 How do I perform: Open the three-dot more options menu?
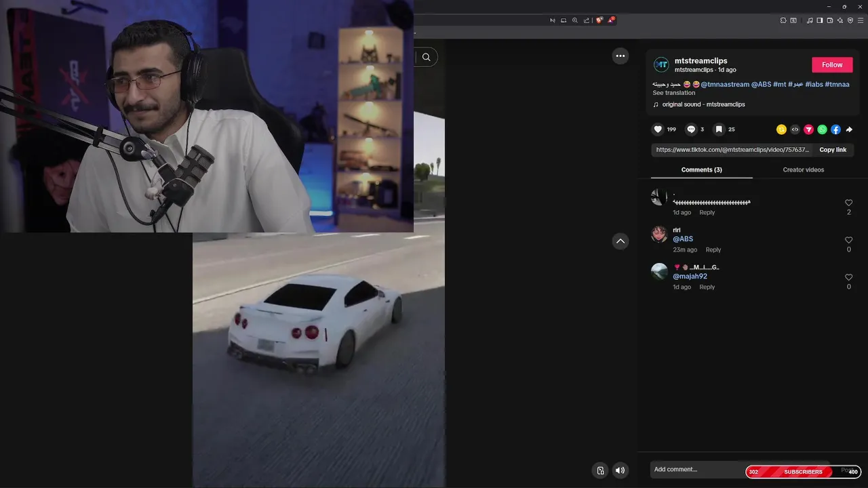click(620, 56)
